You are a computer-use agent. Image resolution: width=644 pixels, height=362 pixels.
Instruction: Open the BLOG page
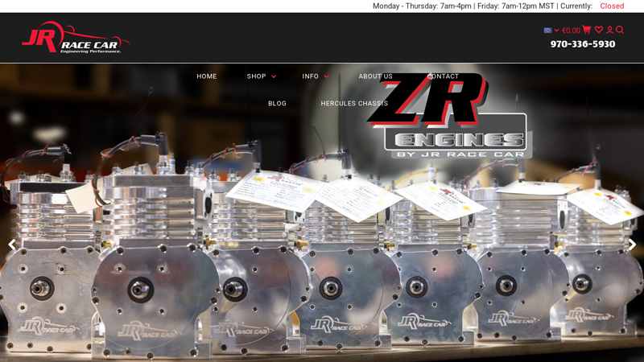click(x=277, y=104)
